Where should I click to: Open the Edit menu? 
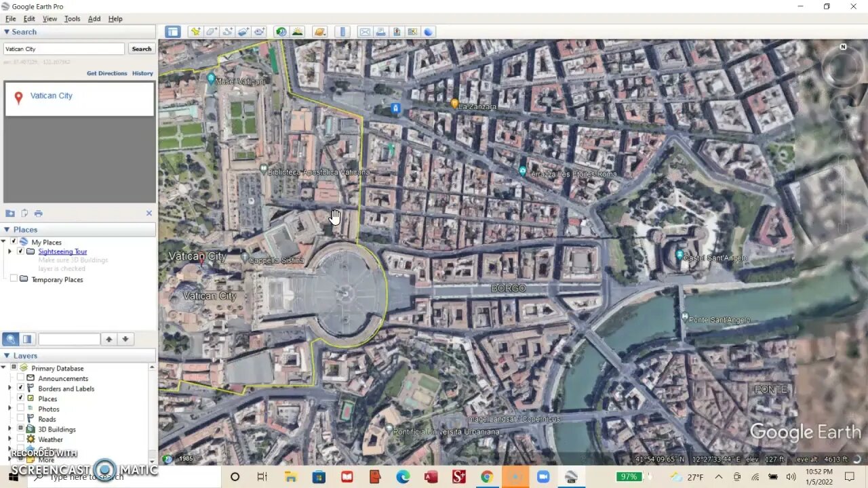pos(29,19)
